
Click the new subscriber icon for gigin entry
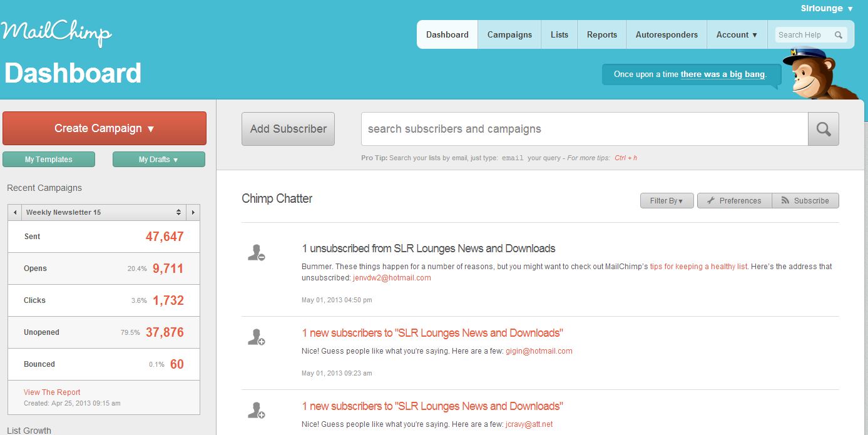click(257, 337)
